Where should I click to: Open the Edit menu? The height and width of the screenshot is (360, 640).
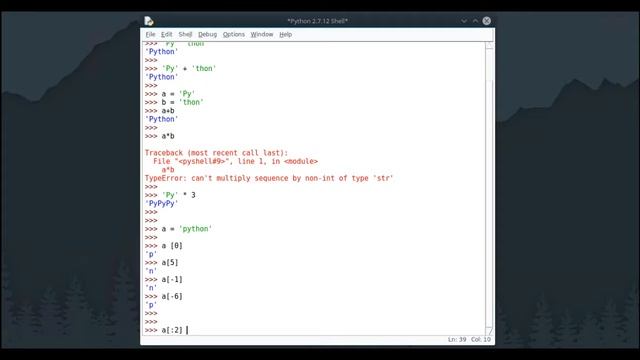pyautogui.click(x=166, y=34)
